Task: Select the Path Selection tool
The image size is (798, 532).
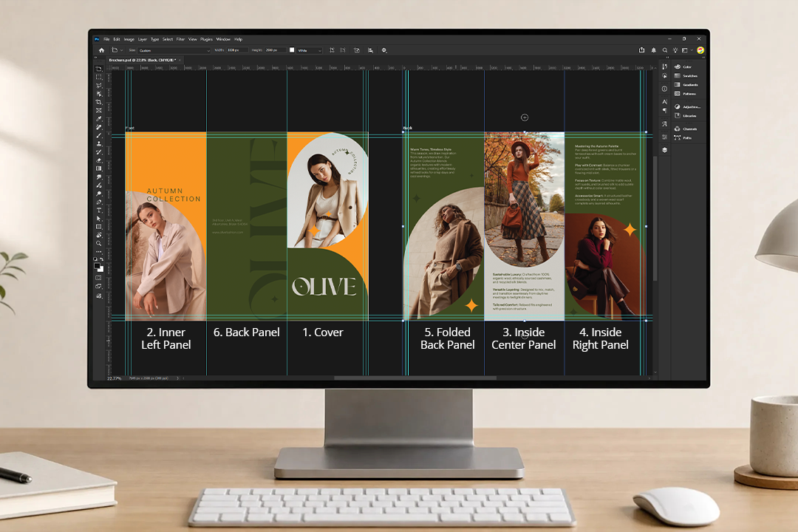Action: coord(99,219)
